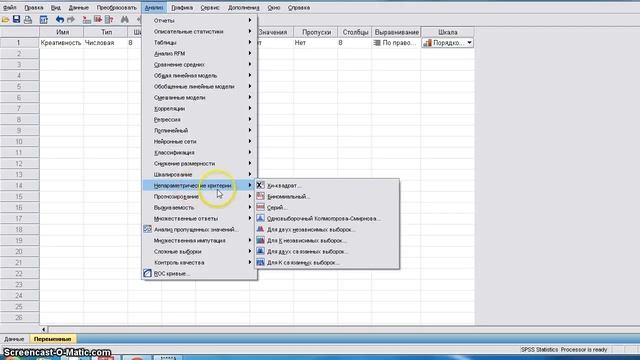Open the Справка menu

coord(299,8)
